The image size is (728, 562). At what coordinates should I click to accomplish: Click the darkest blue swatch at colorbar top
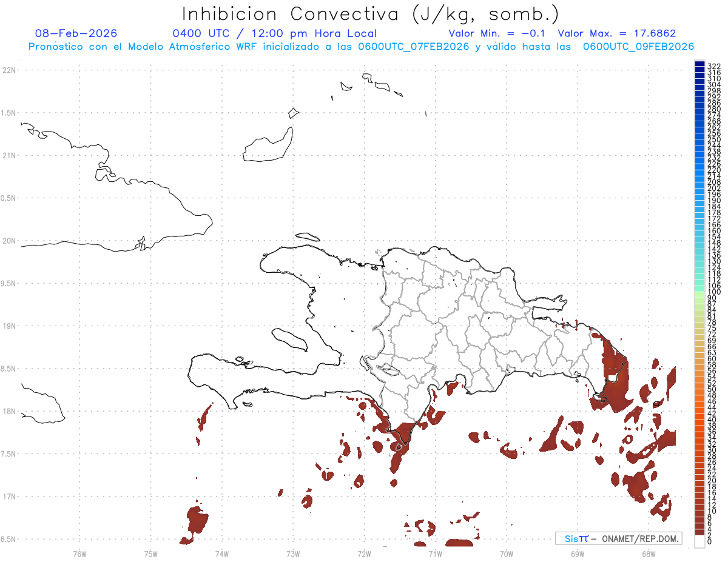tap(699, 64)
